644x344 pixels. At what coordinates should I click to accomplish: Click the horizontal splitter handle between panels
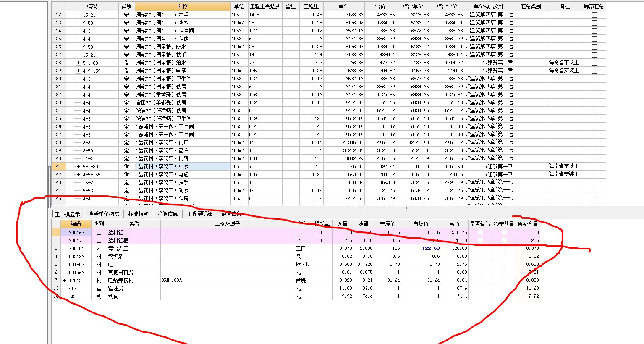(385, 208)
